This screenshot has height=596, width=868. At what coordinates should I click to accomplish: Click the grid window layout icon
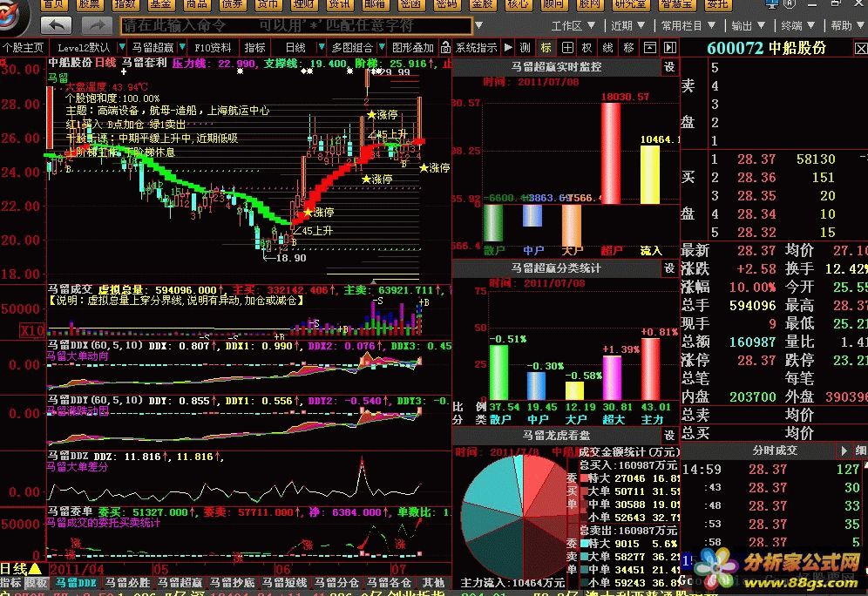(566, 48)
